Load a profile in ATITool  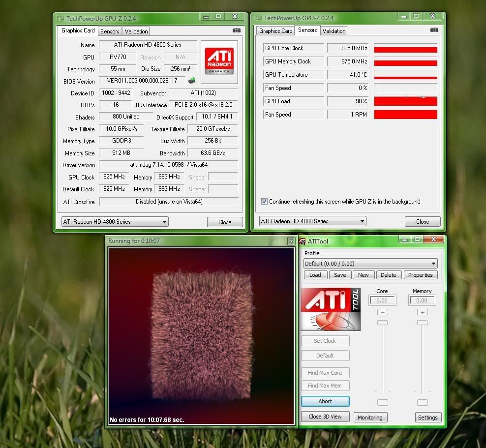[x=315, y=275]
